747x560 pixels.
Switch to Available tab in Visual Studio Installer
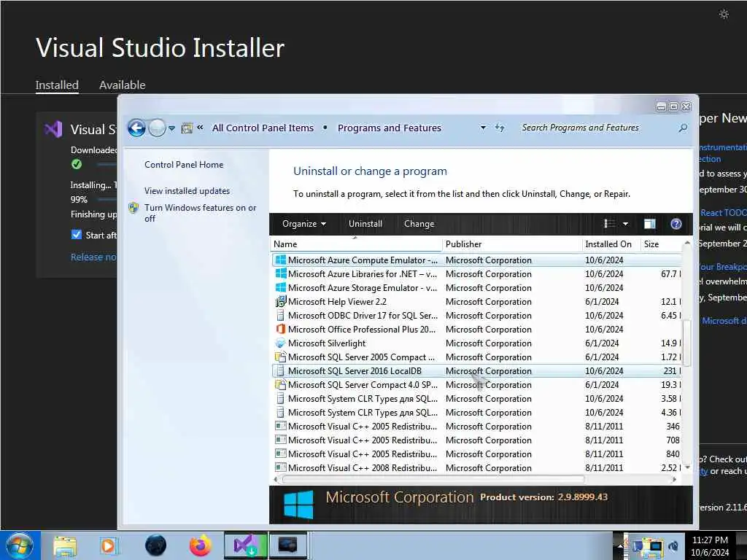point(123,85)
